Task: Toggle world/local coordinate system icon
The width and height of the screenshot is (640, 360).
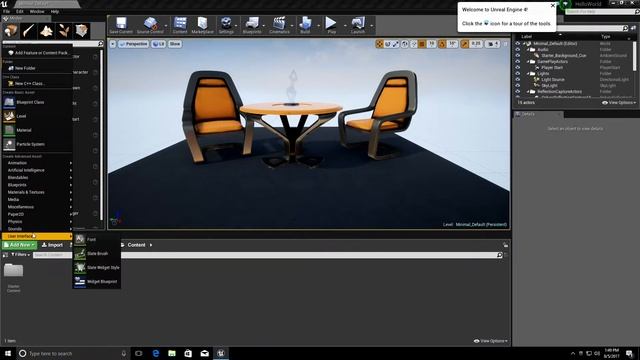Action: click(x=404, y=44)
